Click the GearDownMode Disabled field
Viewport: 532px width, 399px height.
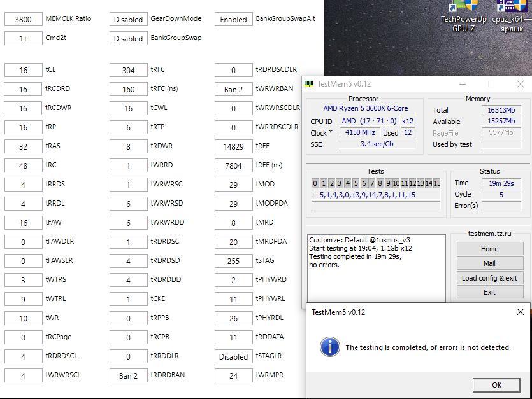[x=129, y=19]
